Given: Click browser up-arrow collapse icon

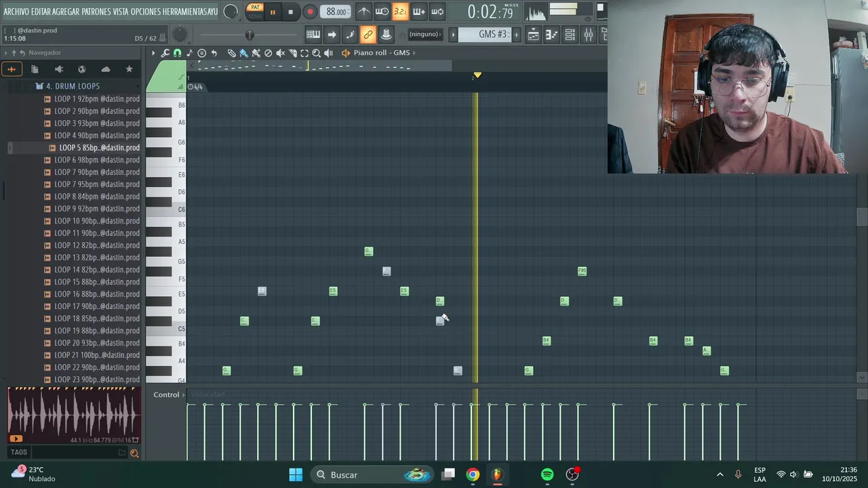Looking at the screenshot, I should 14,53.
